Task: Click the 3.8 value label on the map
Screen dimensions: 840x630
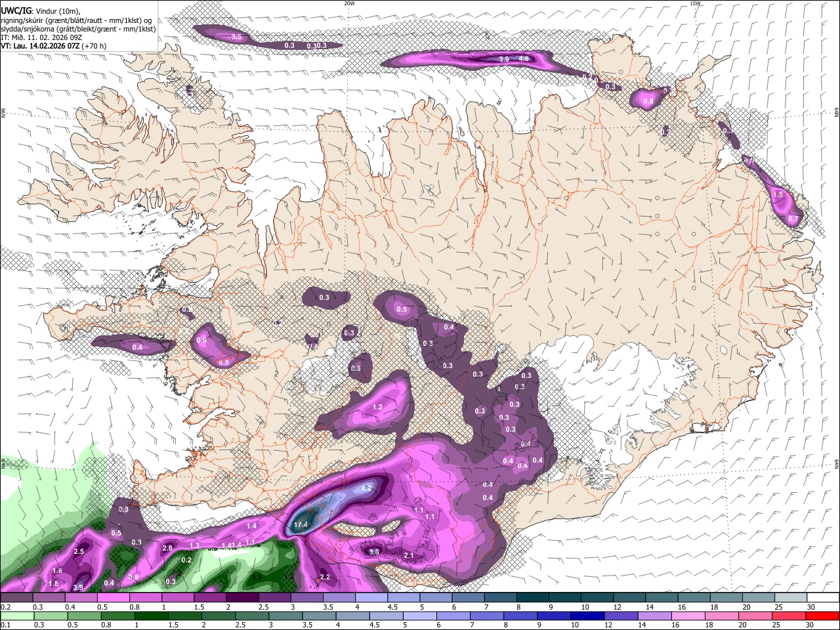Action: click(374, 553)
